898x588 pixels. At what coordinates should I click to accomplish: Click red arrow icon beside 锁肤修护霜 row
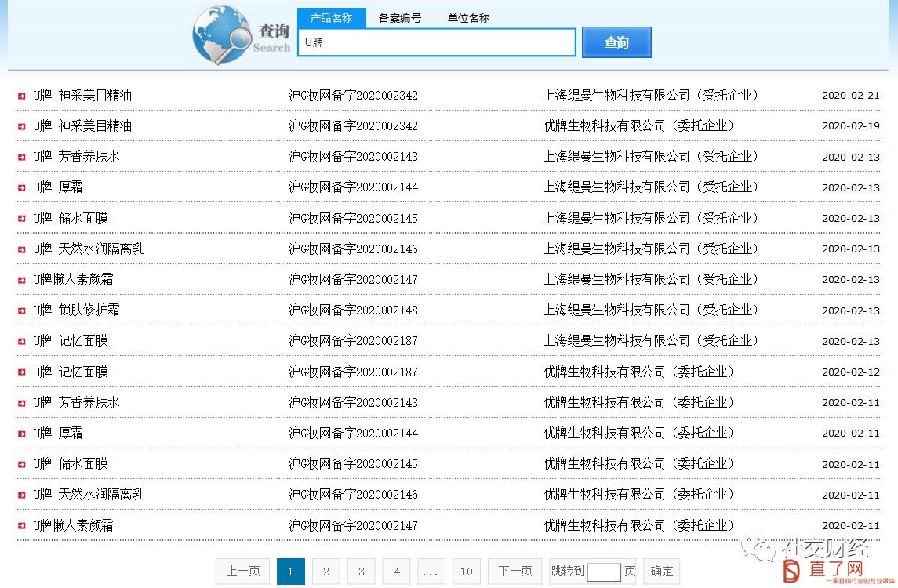click(x=22, y=311)
